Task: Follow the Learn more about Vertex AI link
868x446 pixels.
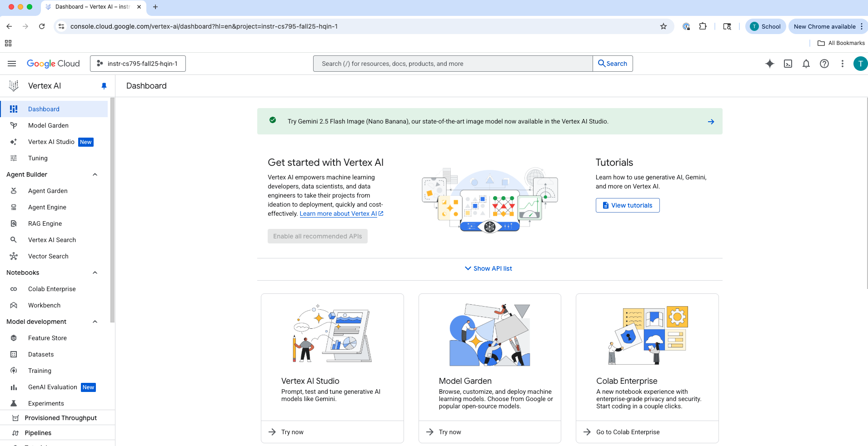Action: click(338, 213)
